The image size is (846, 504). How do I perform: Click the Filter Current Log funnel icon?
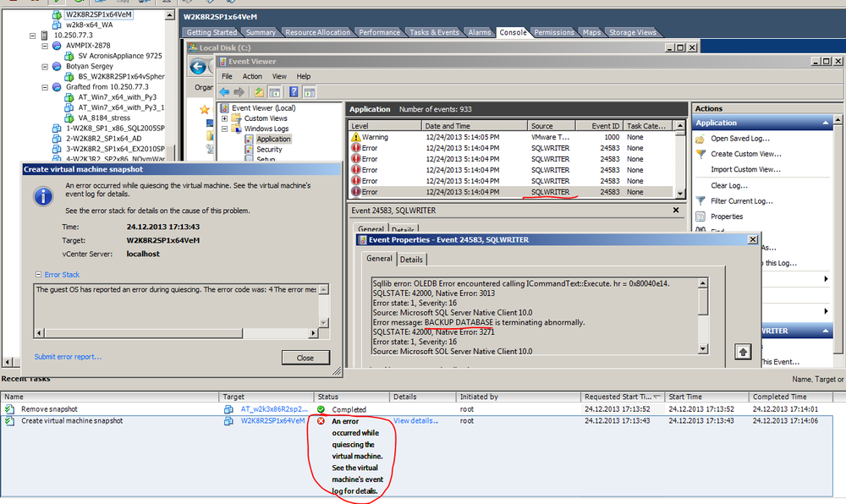[700, 201]
